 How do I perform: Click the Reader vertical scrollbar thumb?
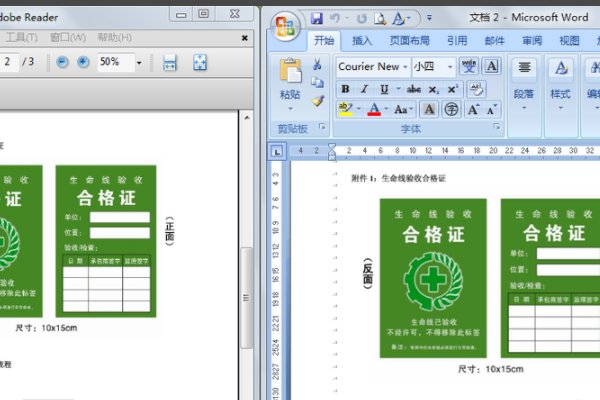point(246,297)
